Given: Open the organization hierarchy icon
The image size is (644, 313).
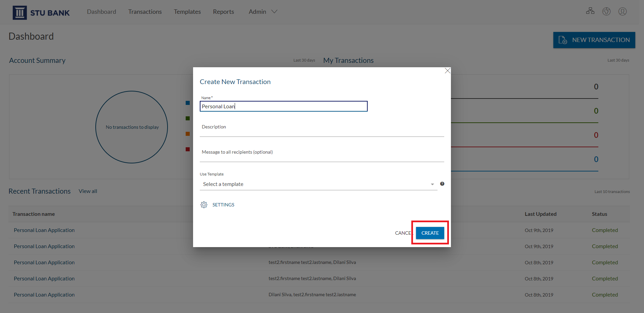Looking at the screenshot, I should 590,11.
